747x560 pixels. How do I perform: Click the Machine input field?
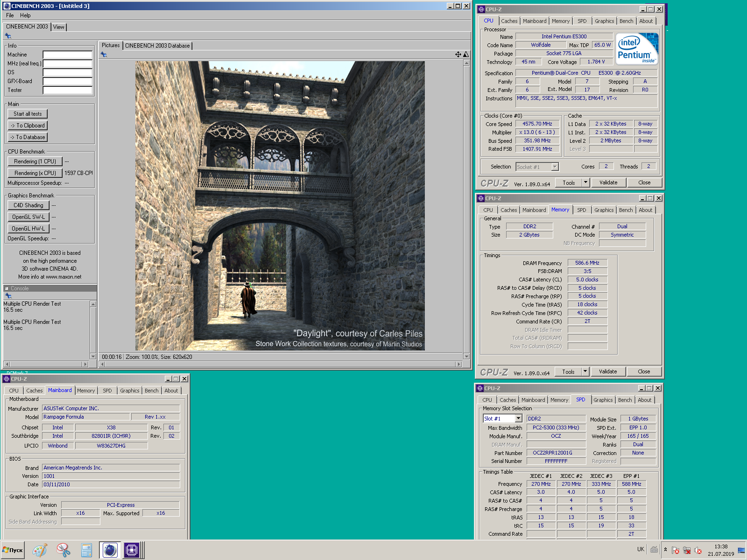[67, 55]
